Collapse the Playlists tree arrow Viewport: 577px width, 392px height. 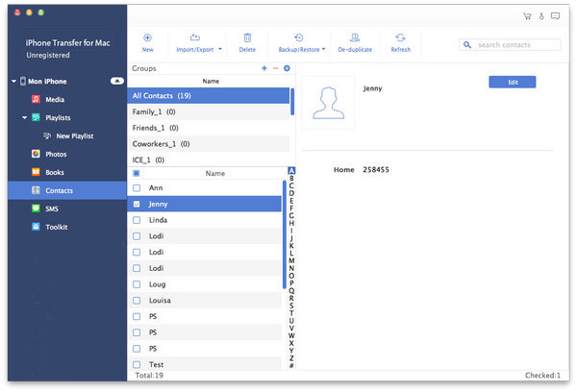click(24, 117)
